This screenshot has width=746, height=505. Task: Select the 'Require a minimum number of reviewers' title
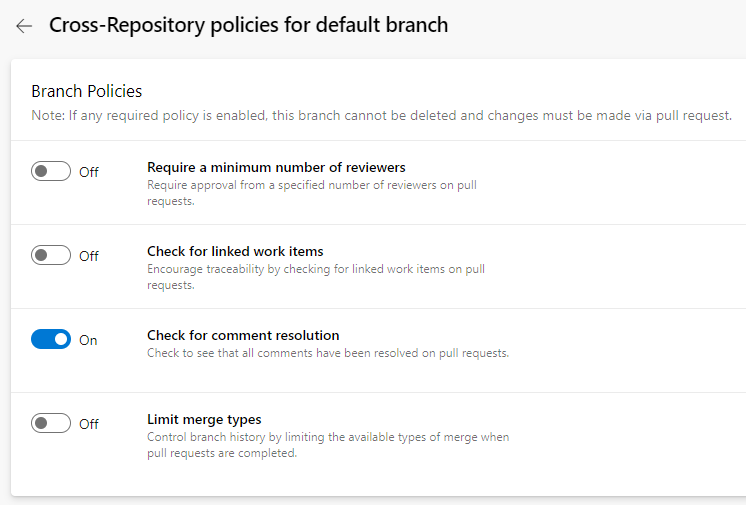[276, 167]
